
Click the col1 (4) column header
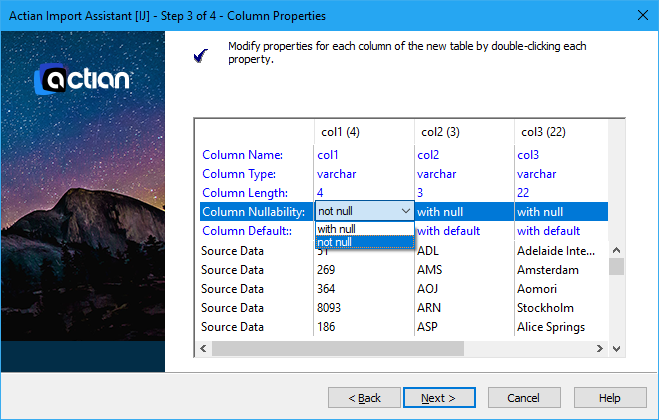(340, 132)
